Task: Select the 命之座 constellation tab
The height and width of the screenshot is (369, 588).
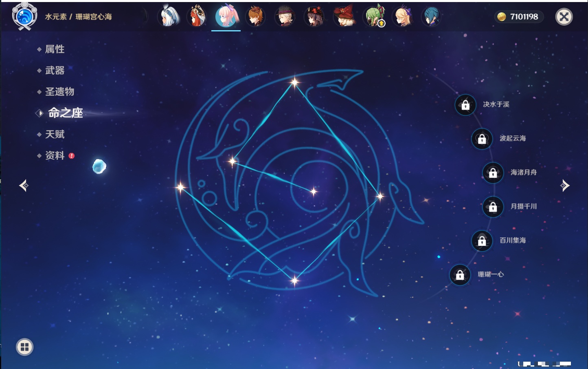Action: tap(65, 113)
